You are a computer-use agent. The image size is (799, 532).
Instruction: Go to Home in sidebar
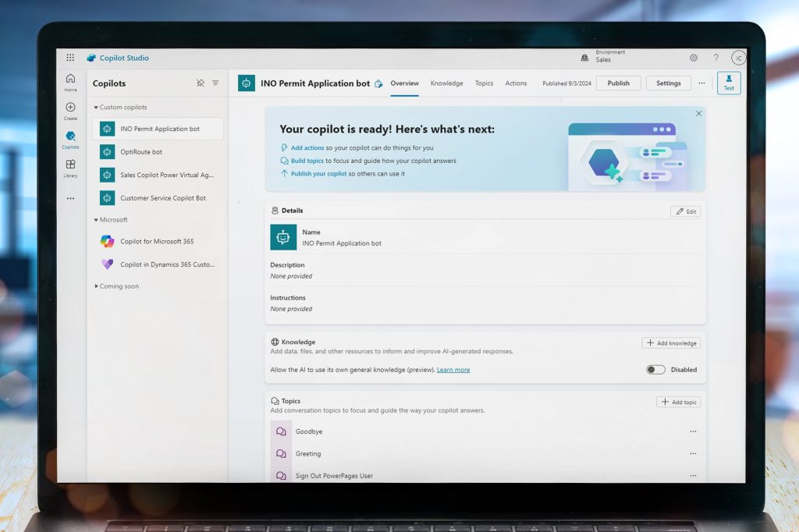[70, 82]
